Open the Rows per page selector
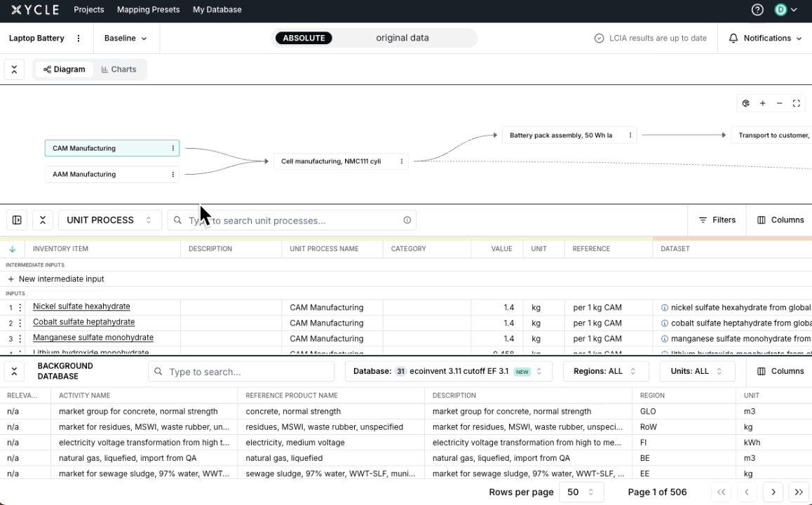 point(581,492)
